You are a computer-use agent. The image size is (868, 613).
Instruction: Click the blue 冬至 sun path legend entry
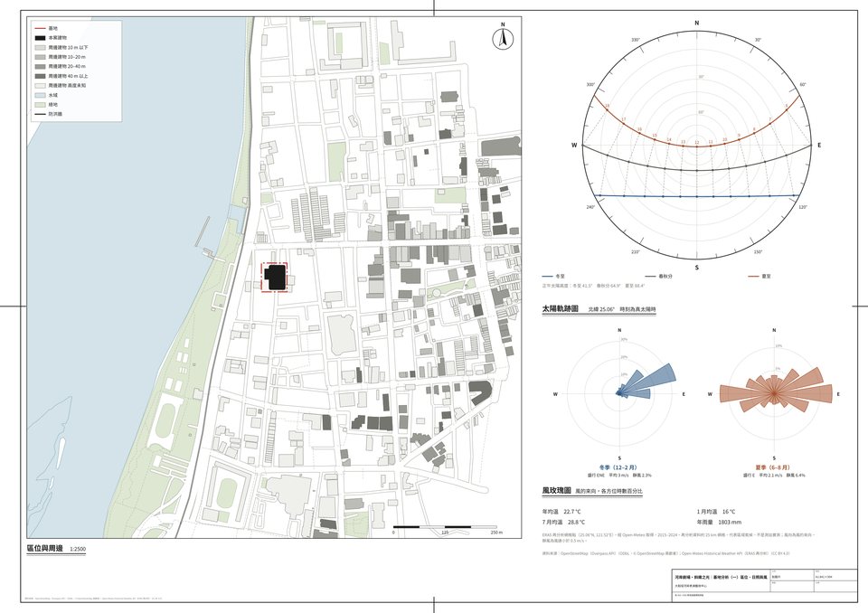(x=554, y=276)
